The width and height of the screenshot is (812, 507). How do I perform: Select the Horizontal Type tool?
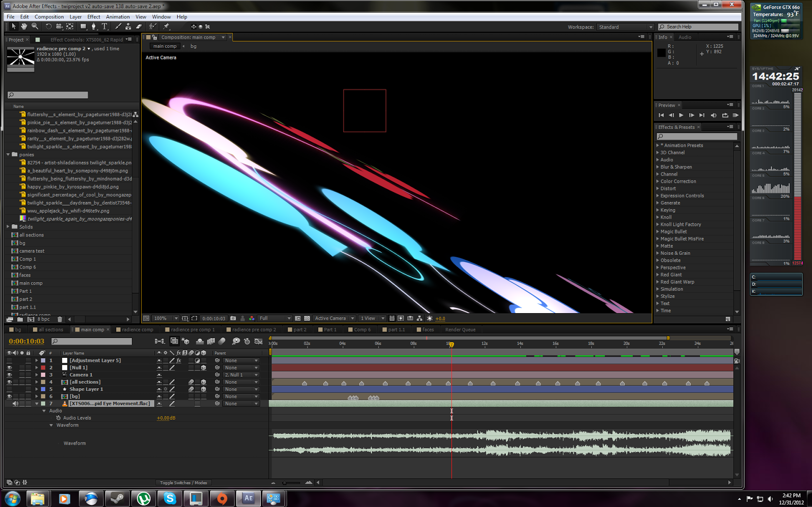tap(105, 26)
